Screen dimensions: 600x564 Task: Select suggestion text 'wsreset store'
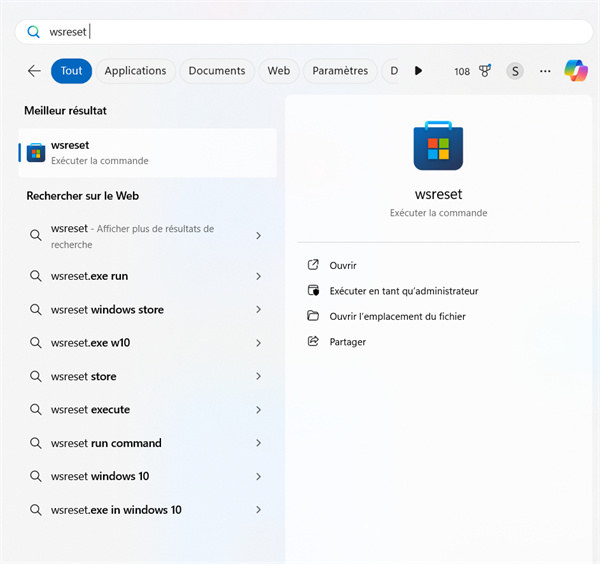coord(83,376)
